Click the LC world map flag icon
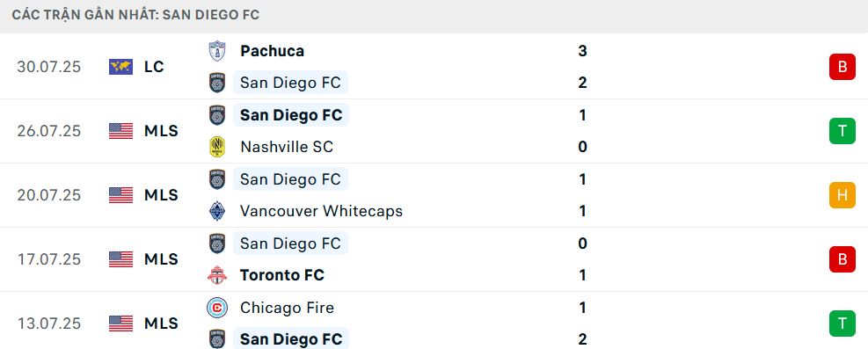 [x=120, y=67]
